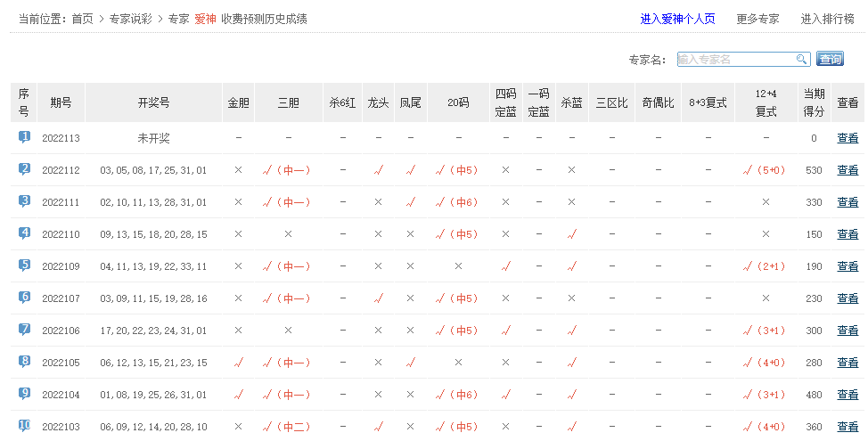
Task: Focus the expert name input field
Action: 735,60
